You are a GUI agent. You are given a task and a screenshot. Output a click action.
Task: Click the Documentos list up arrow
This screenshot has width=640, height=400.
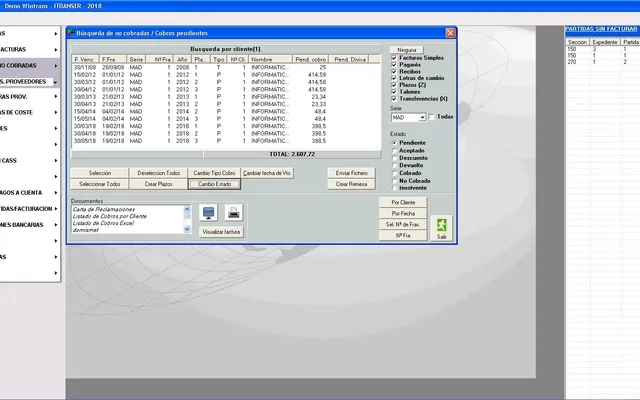tap(187, 209)
